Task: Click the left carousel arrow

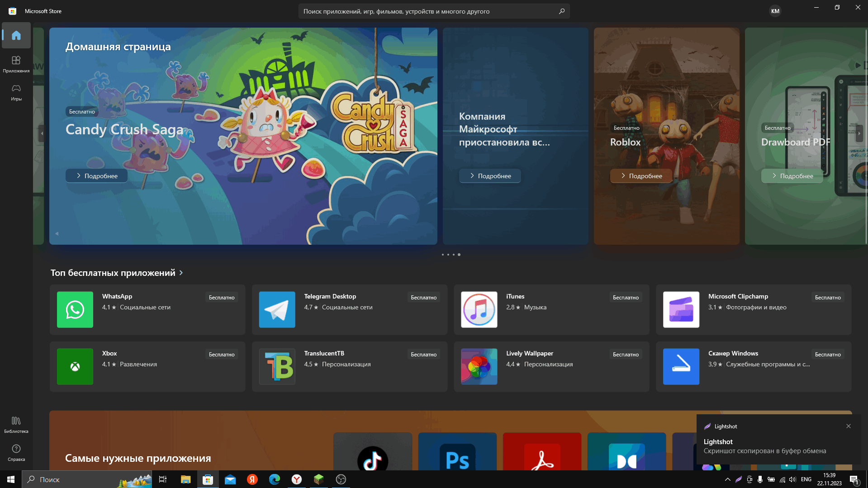Action: [42, 133]
